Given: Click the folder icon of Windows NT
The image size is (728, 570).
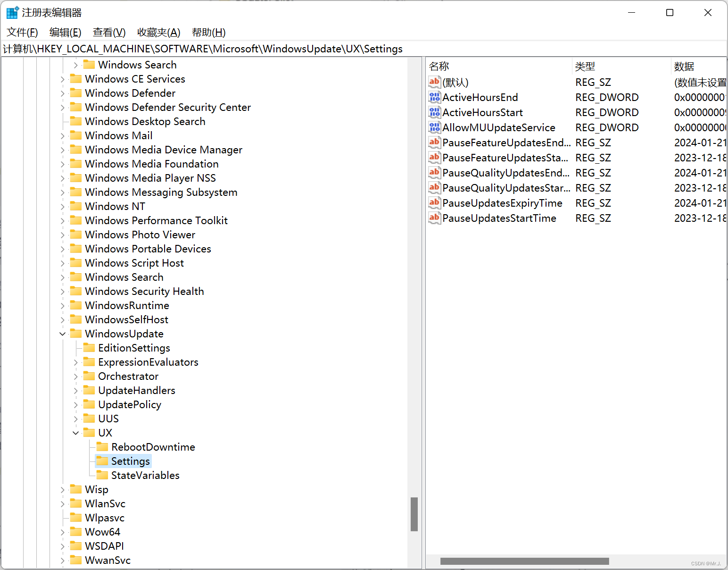Looking at the screenshot, I should [76, 206].
